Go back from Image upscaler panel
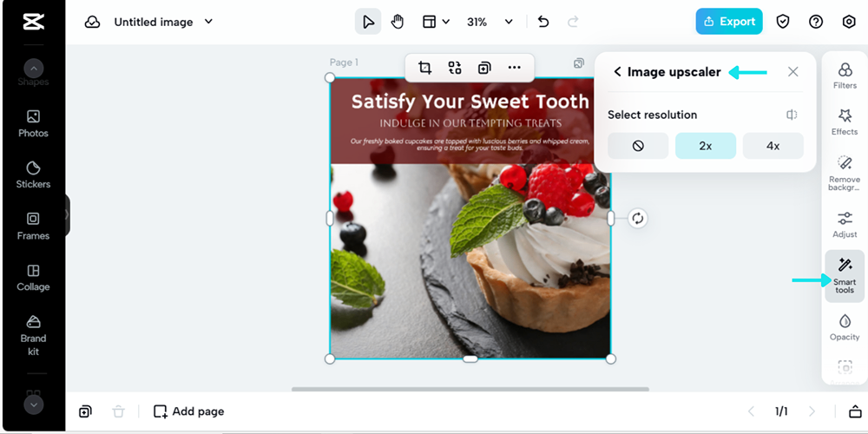The width and height of the screenshot is (868, 434). click(x=618, y=72)
